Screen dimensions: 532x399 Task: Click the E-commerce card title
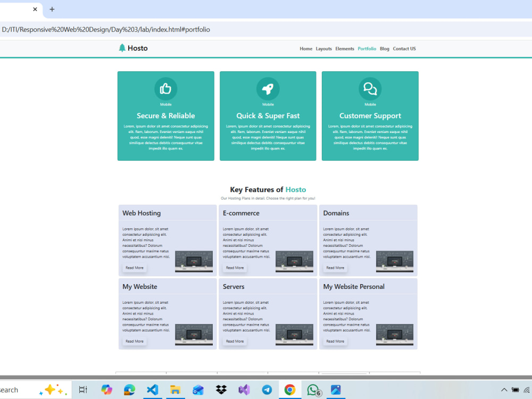(x=241, y=213)
